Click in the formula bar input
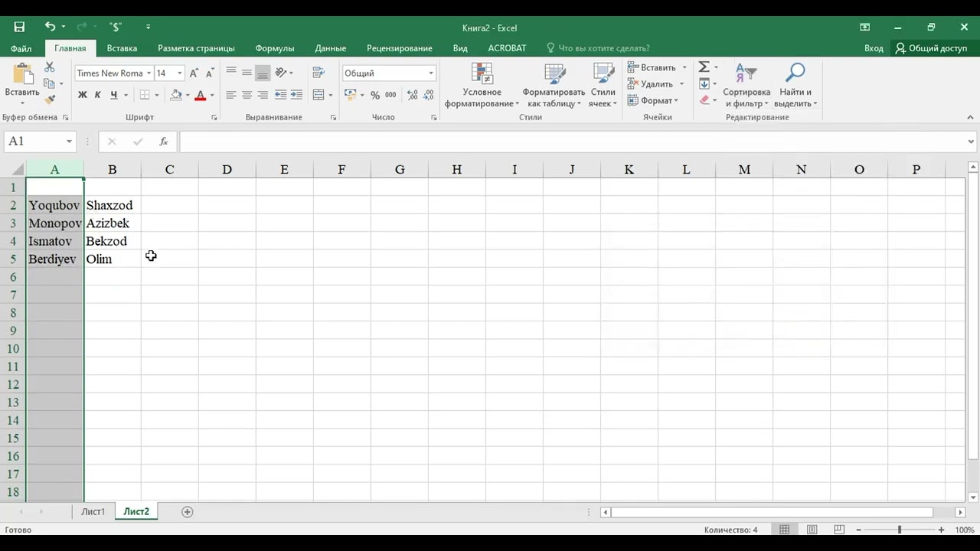The image size is (980, 551). point(573,142)
